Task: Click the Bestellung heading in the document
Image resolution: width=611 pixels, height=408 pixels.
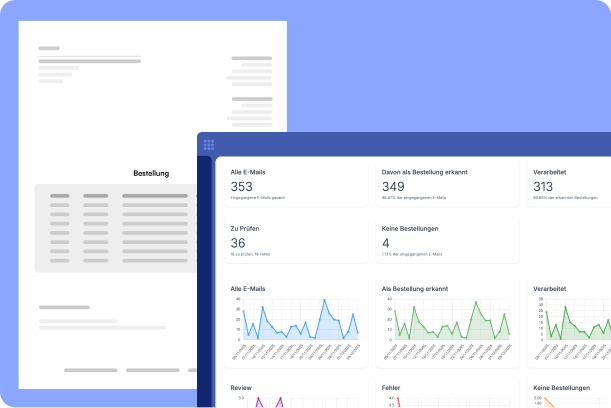Action: point(151,173)
